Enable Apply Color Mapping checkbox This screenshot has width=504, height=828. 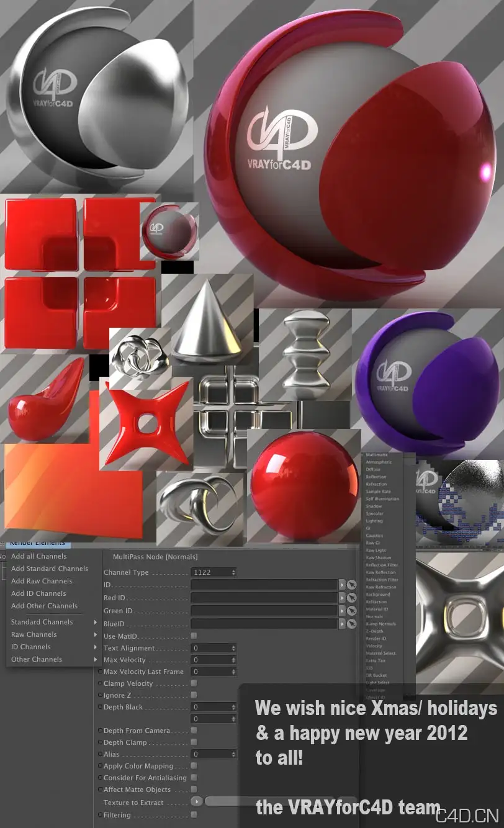pyautogui.click(x=194, y=766)
